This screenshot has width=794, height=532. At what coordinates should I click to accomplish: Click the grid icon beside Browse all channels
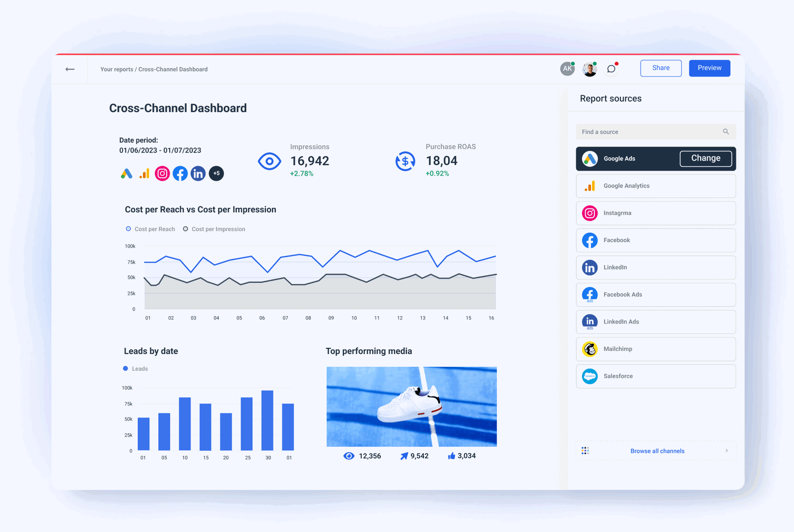(585, 451)
